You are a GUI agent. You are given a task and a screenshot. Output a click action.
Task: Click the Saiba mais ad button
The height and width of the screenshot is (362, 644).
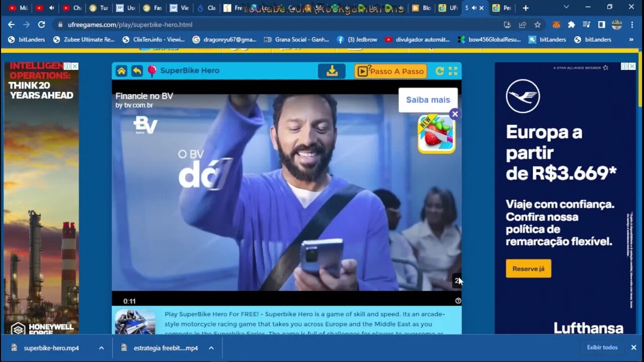(428, 100)
